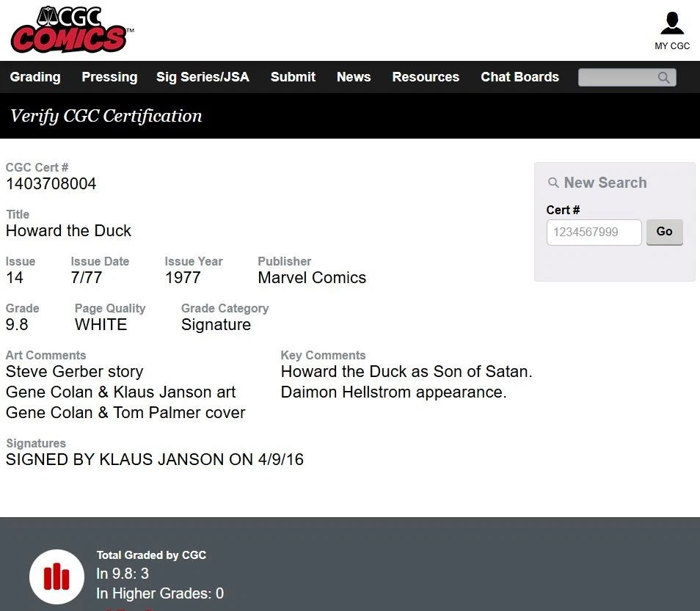Click the magnifier icon beside New Search

coord(553,183)
